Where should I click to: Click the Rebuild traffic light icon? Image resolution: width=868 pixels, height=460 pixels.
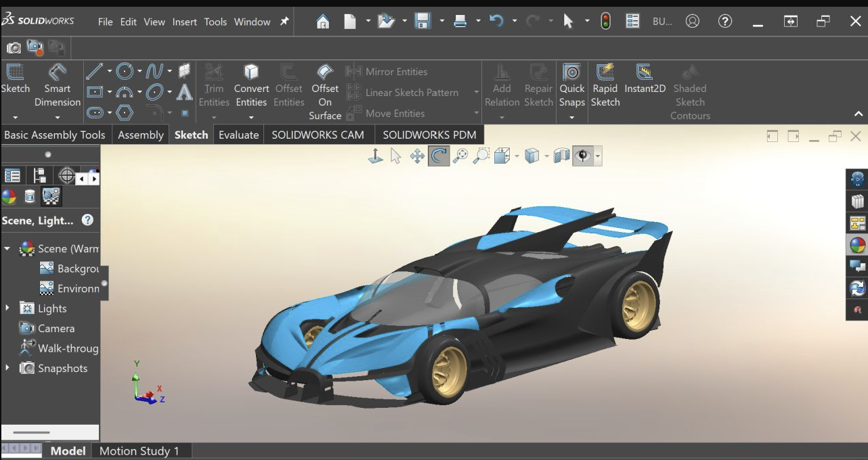pos(606,22)
